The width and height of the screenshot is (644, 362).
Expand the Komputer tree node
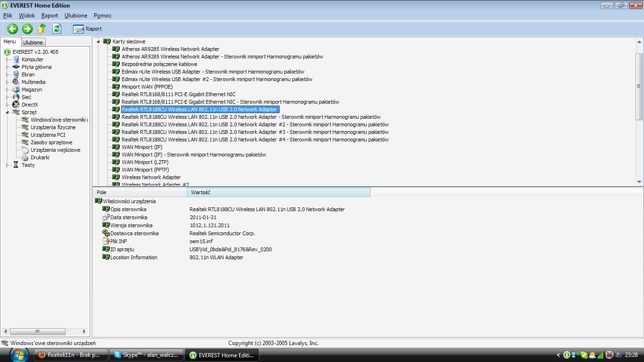[7, 59]
